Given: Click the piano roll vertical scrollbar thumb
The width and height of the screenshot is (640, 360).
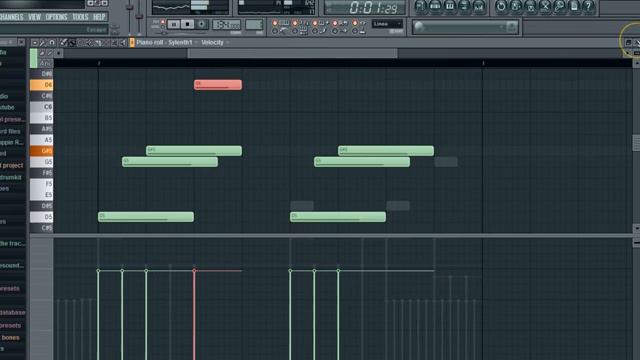Looking at the screenshot, I should (636, 143).
